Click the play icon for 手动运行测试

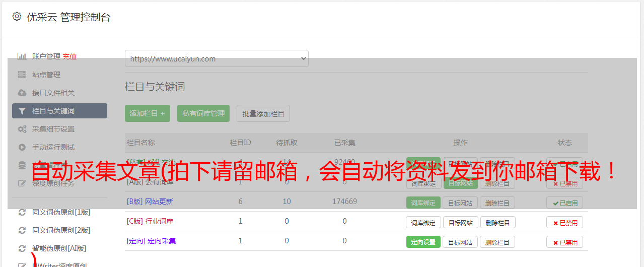(x=22, y=147)
